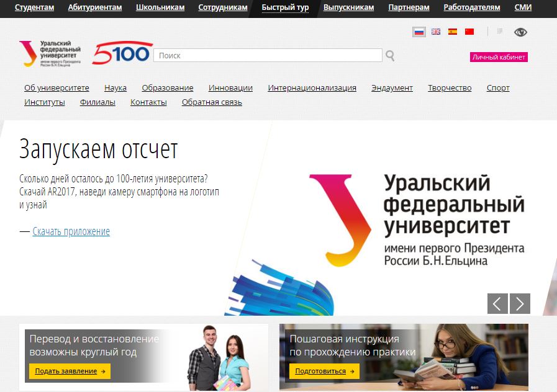
Task: Open the Быстрый тур tab
Action: 285,7
